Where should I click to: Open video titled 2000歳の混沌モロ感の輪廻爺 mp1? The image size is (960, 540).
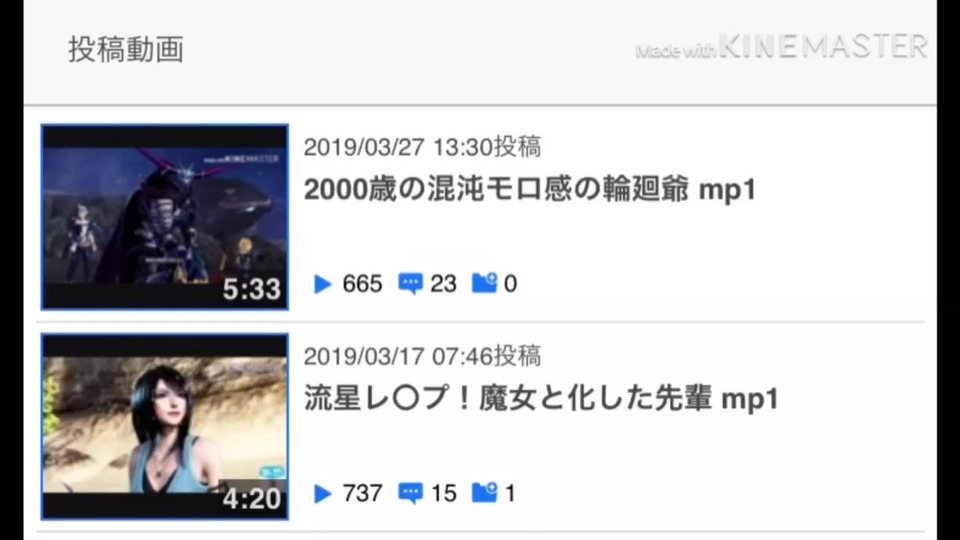[530, 189]
